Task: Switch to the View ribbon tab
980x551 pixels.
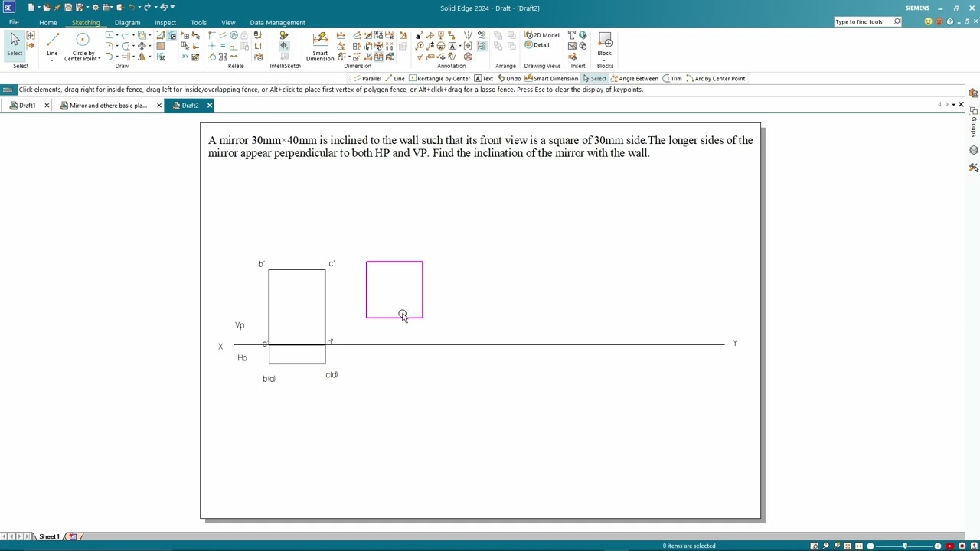Action: (228, 22)
